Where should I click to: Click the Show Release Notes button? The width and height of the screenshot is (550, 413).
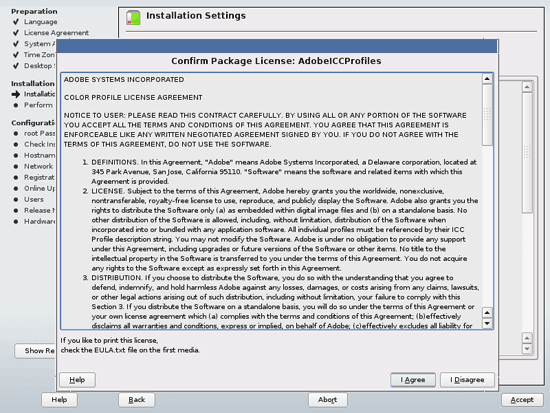35,351
